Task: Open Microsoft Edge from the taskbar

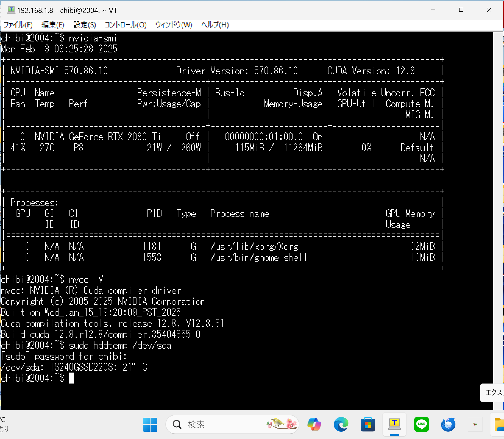Action: tap(341, 424)
